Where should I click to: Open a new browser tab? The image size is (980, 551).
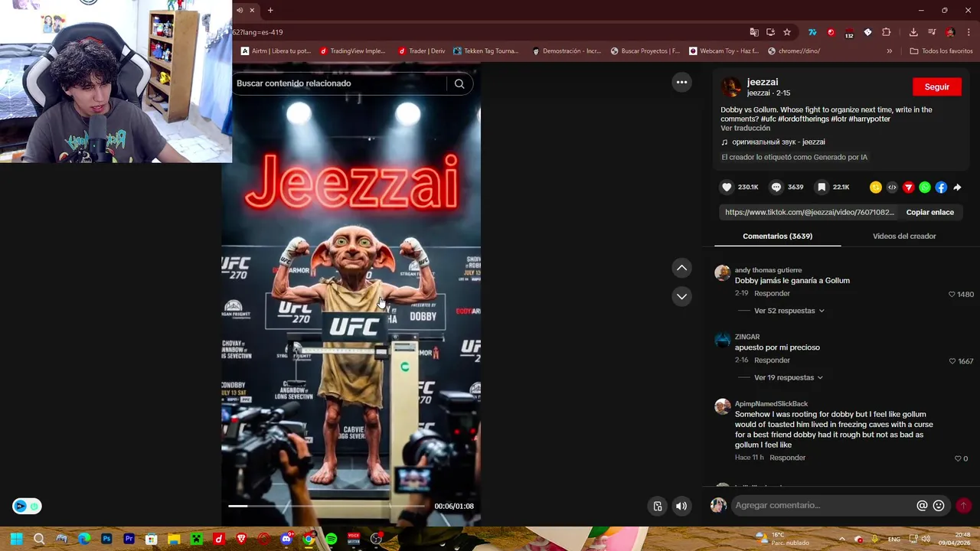pos(270,10)
